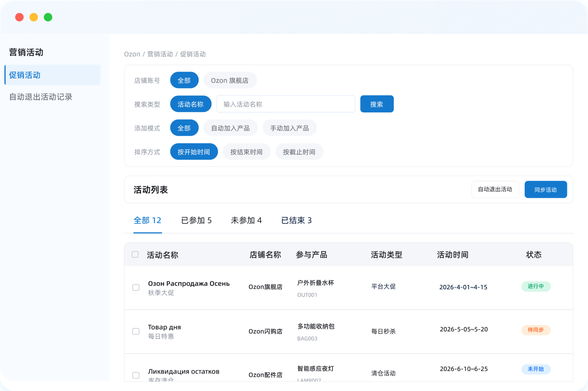Open 促销活动 in the sidebar

pos(52,75)
